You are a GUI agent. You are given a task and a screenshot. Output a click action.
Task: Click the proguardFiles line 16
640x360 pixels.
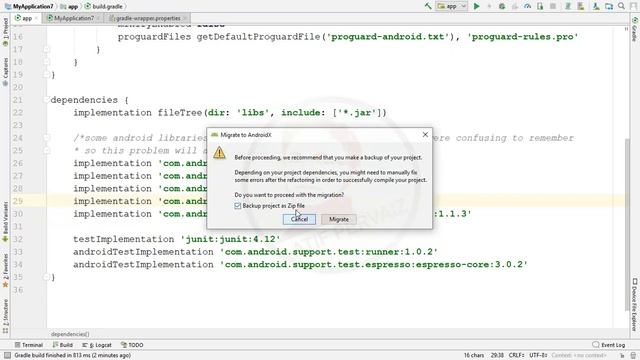[348, 37]
